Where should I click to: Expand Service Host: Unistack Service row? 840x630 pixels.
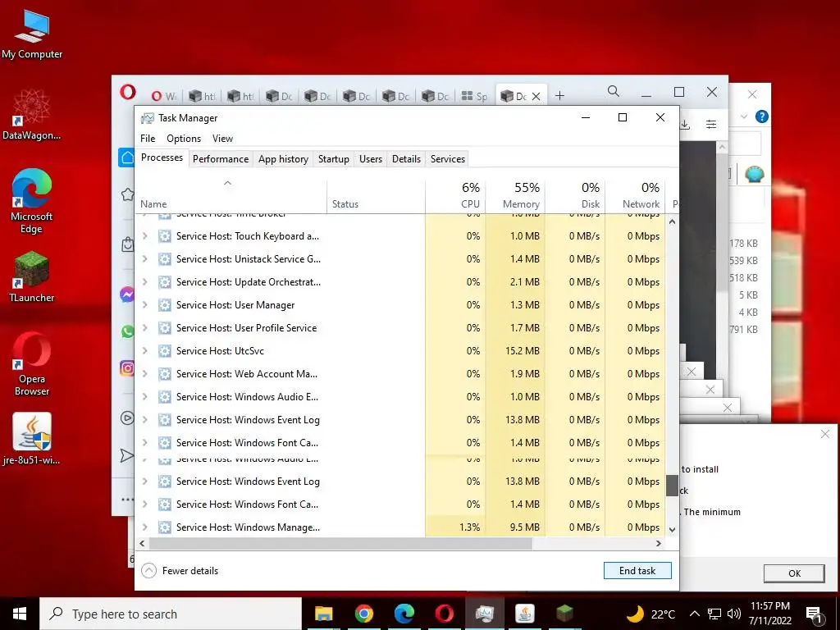point(144,258)
